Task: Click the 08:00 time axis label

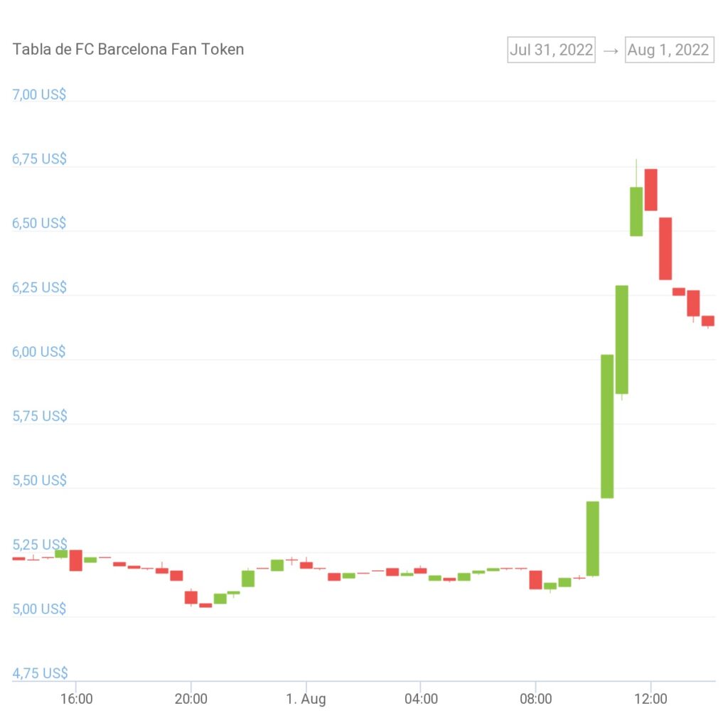Action: click(x=537, y=699)
